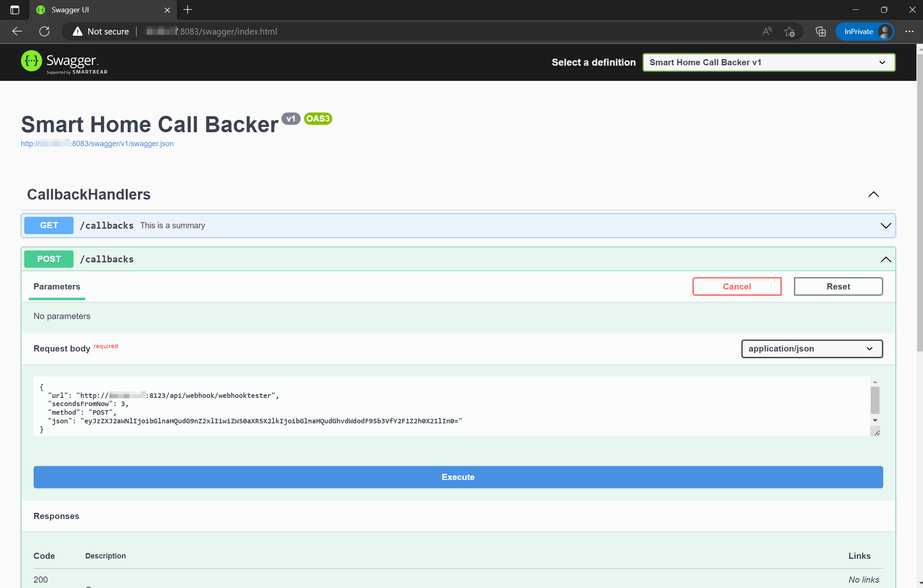
Task: Click the v1 version badge
Action: pyautogui.click(x=291, y=119)
